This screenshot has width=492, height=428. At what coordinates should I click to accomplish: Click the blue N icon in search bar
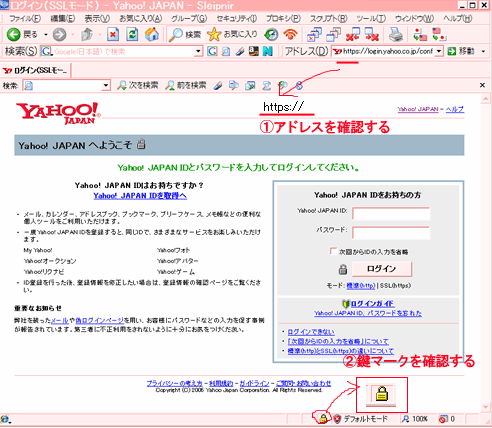click(x=268, y=51)
